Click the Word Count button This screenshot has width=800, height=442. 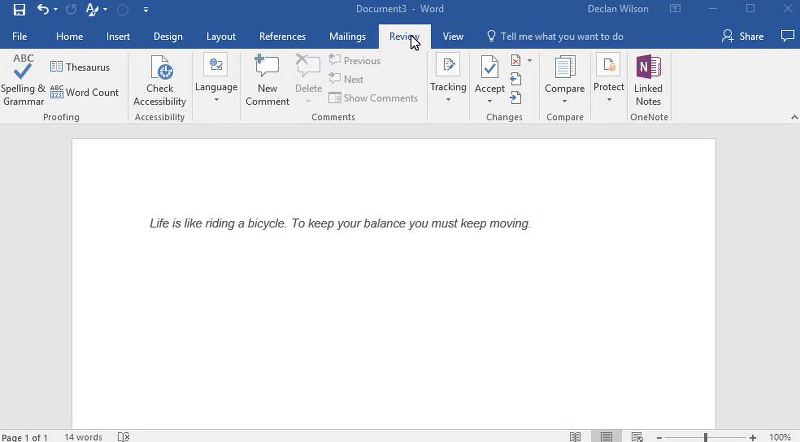point(85,92)
